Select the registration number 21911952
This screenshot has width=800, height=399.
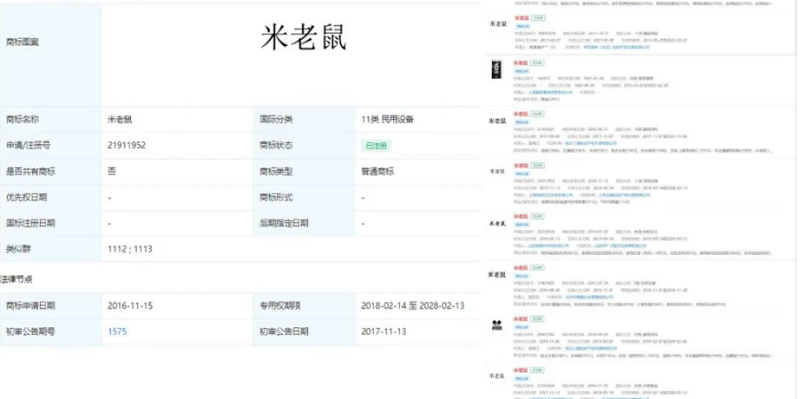[x=127, y=145]
